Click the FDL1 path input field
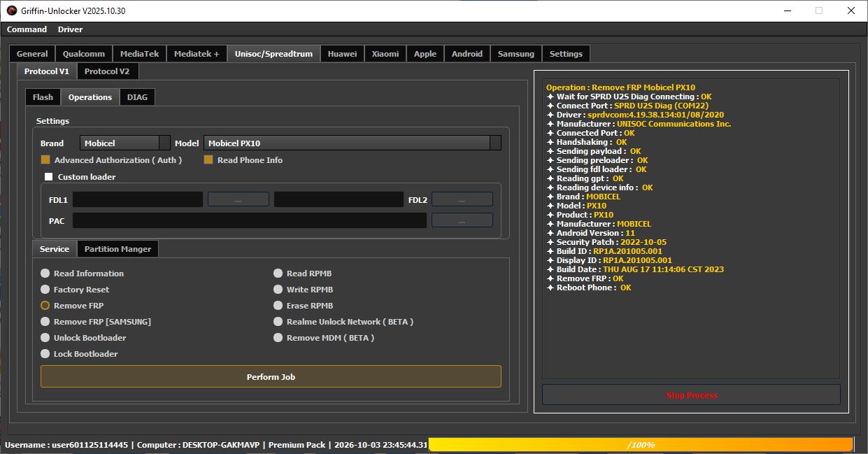Viewport: 868px width, 454px height. click(x=138, y=200)
